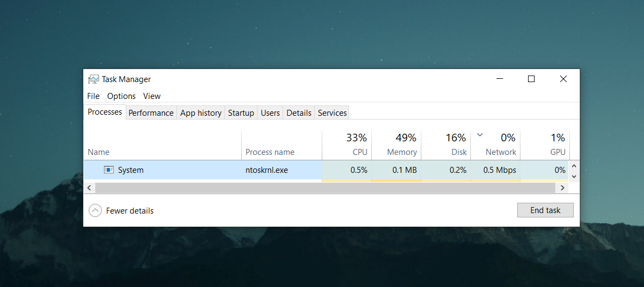Viewport: 644px width, 287px height.
Task: Sort by the Memory column header
Action: coord(396,145)
